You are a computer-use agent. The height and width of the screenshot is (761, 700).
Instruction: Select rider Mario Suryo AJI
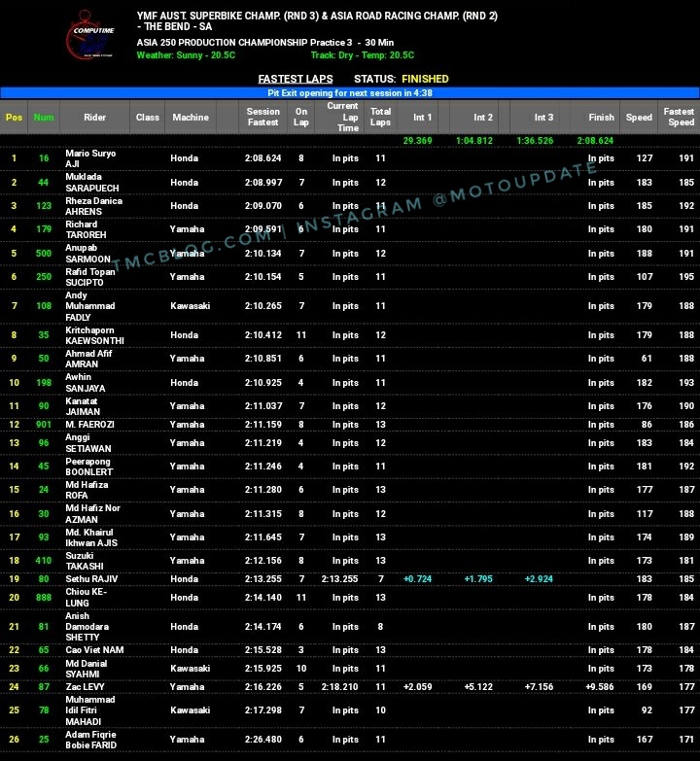point(90,158)
